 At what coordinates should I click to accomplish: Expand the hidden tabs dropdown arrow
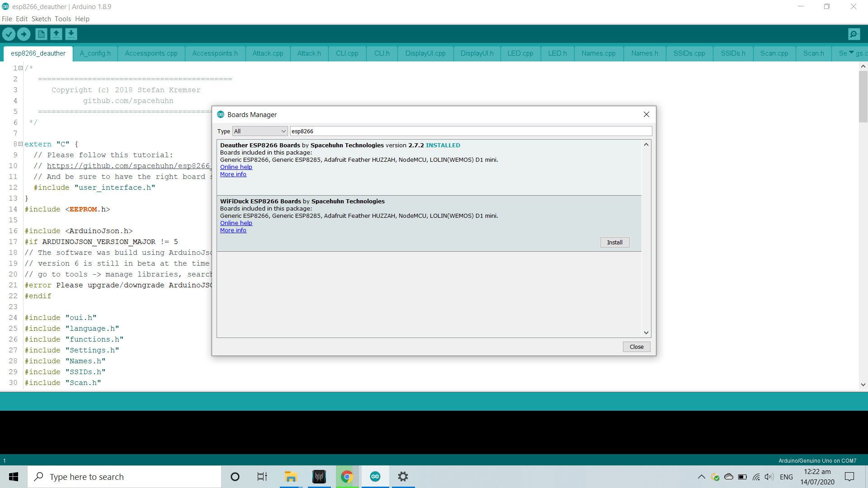click(x=851, y=52)
